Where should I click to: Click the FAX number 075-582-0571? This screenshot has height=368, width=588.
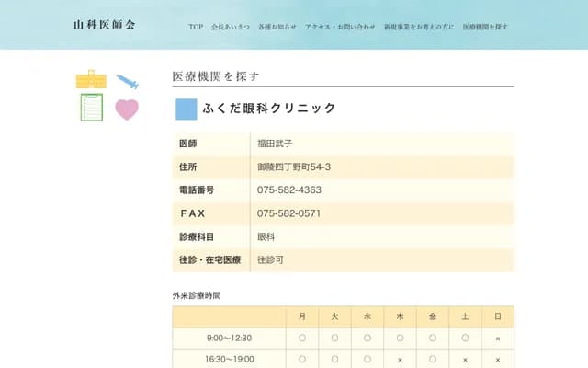tap(289, 213)
